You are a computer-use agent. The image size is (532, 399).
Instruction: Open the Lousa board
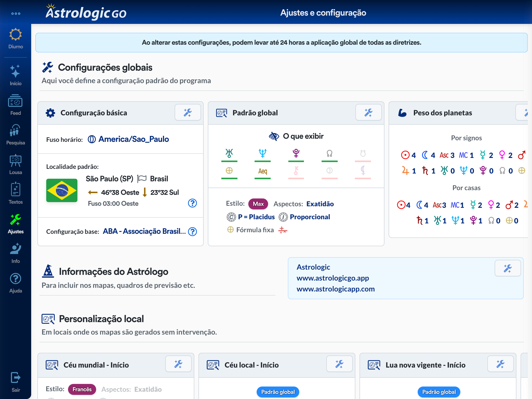pyautogui.click(x=16, y=164)
